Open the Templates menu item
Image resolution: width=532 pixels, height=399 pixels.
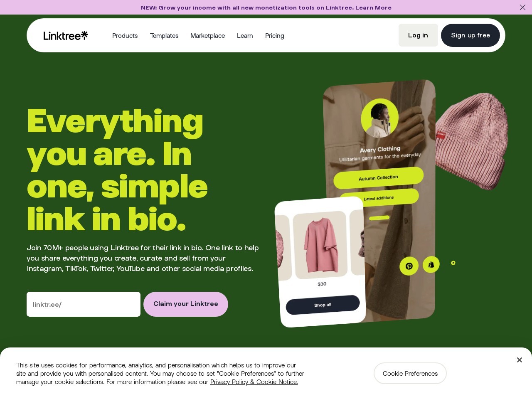point(164,36)
